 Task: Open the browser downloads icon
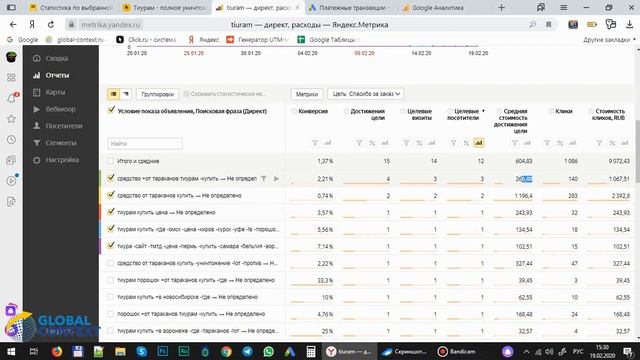629,24
